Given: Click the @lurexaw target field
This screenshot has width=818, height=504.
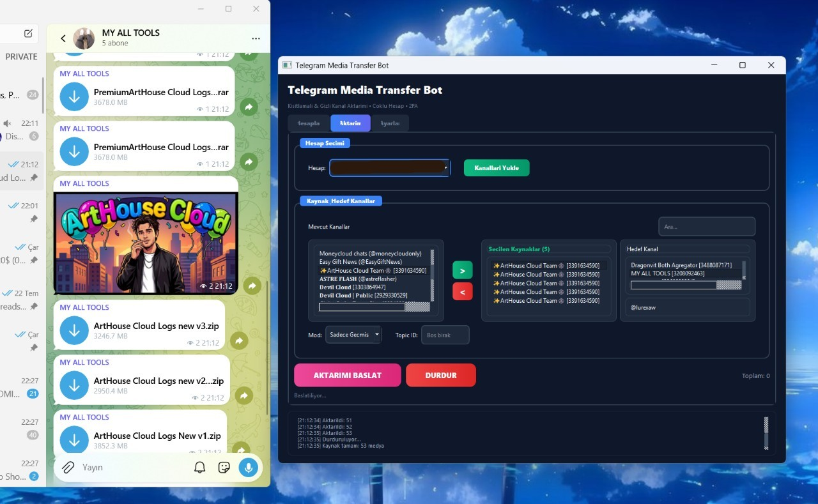Looking at the screenshot, I should coord(687,307).
